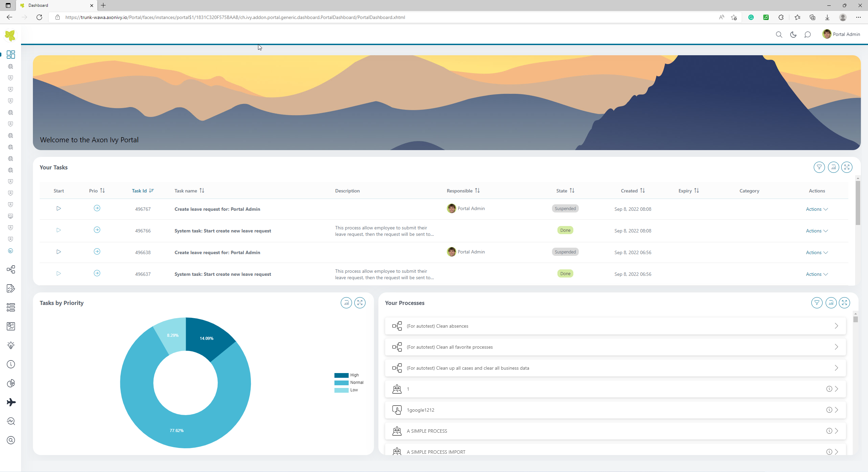Click the Your Processes filter icon

(816, 303)
